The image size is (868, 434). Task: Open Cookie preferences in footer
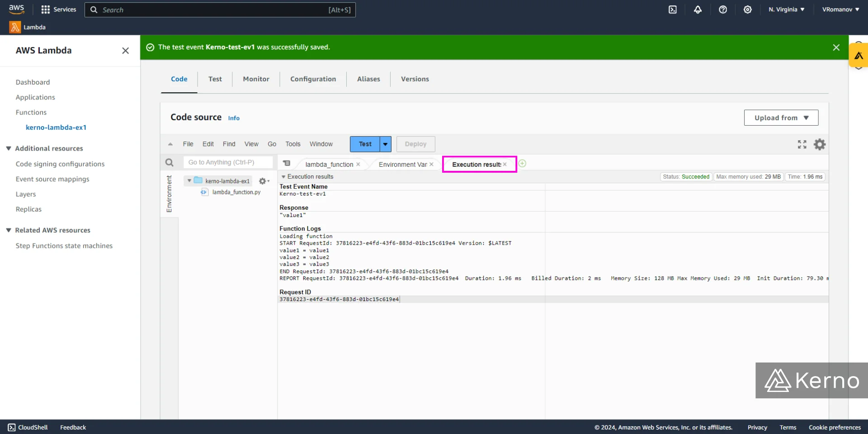pyautogui.click(x=835, y=427)
